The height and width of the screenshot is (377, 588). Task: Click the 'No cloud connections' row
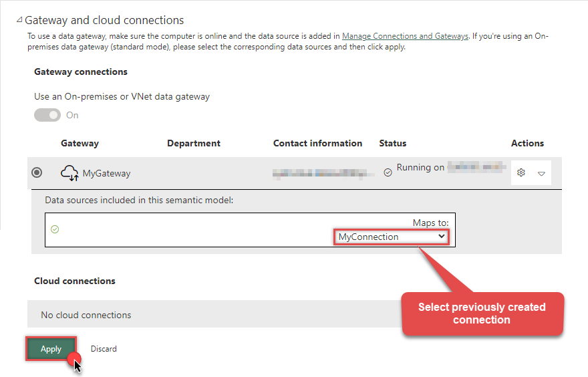pos(214,314)
